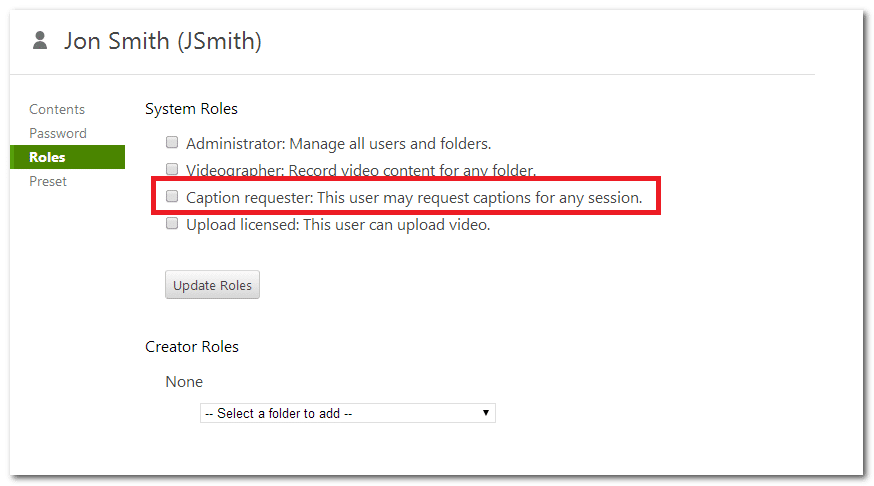
Task: Switch to the Password section
Action: click(58, 133)
